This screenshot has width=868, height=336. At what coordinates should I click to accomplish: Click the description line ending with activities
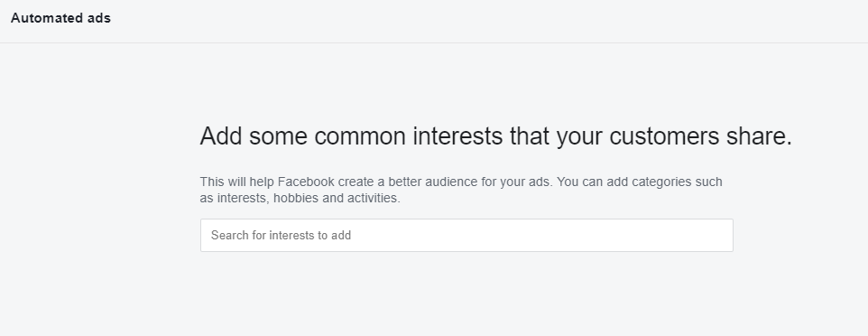[x=300, y=198]
